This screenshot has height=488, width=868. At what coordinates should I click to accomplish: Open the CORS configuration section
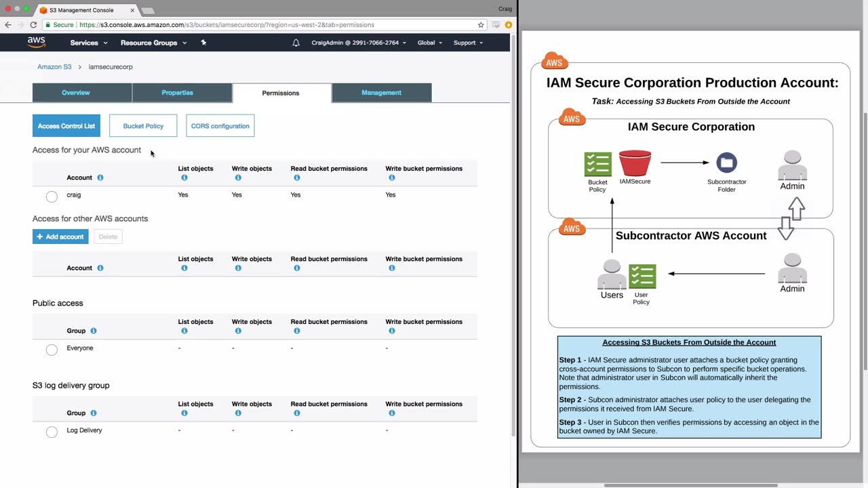click(x=220, y=126)
